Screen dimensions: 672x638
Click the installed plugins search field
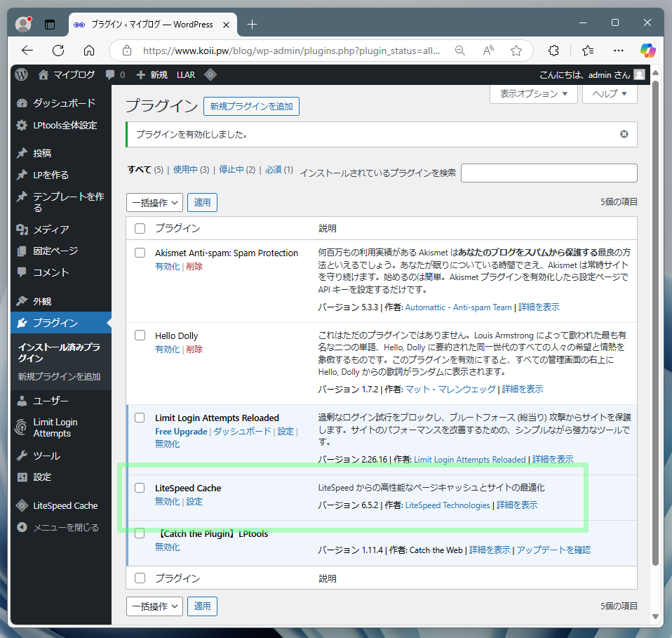[x=549, y=173]
